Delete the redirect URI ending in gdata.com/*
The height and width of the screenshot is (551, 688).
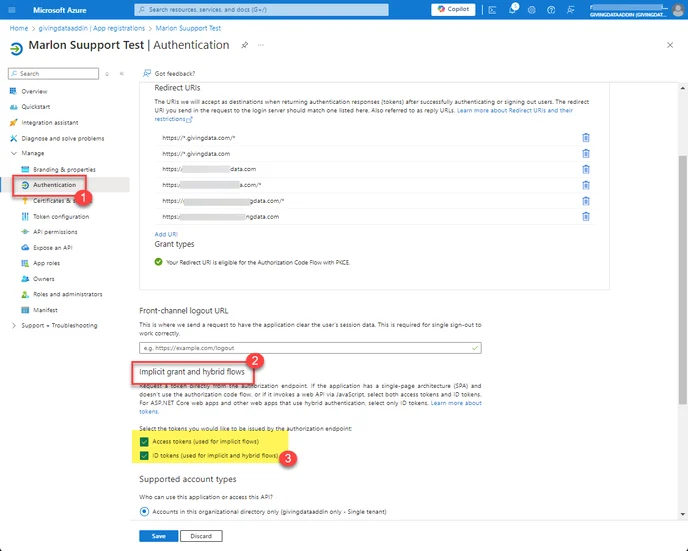(x=585, y=201)
